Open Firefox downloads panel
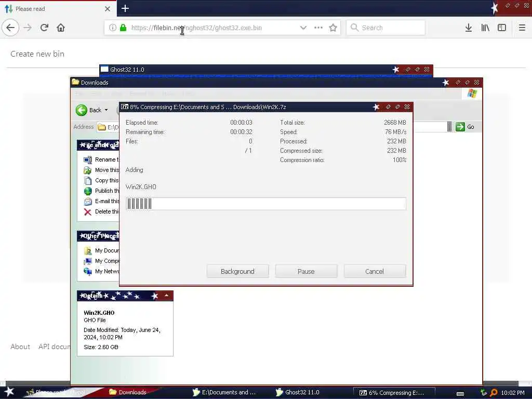The height and width of the screenshot is (399, 532). [469, 28]
